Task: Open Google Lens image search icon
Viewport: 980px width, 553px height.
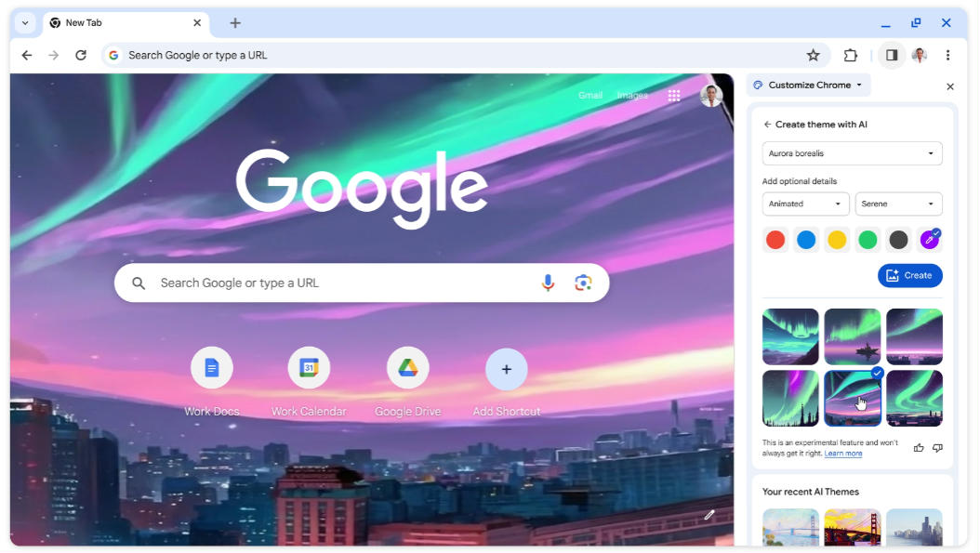Action: (x=583, y=283)
